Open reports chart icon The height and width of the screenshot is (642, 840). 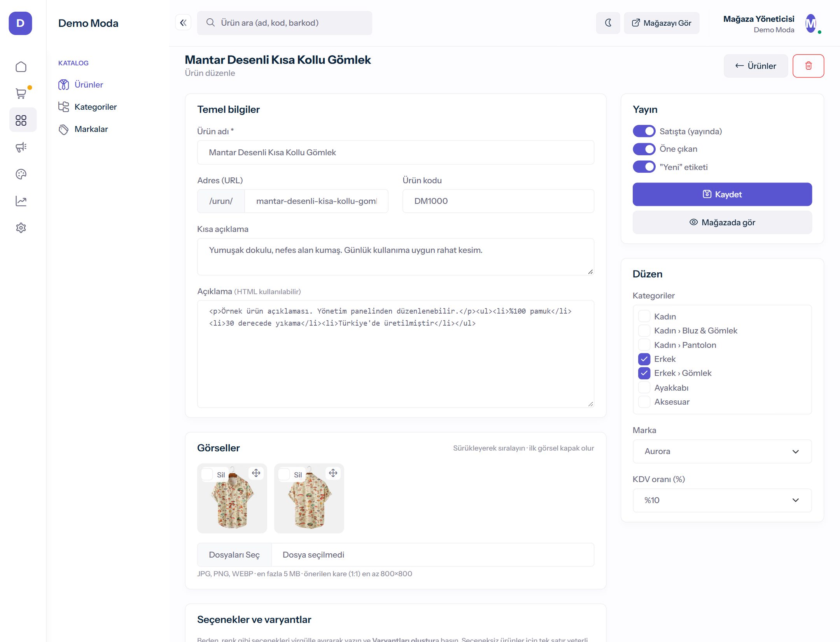coord(21,201)
